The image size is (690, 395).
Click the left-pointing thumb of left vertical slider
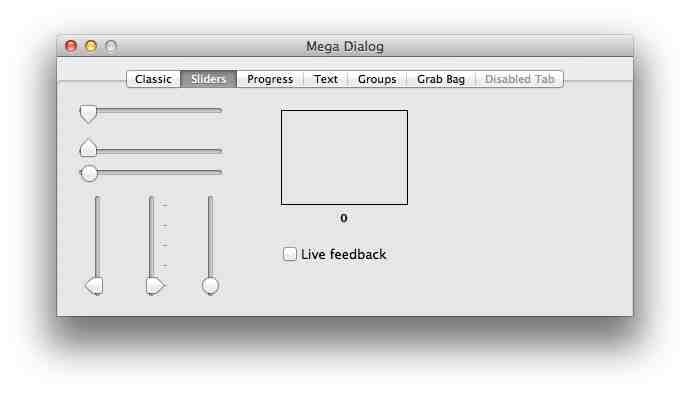tap(94, 286)
